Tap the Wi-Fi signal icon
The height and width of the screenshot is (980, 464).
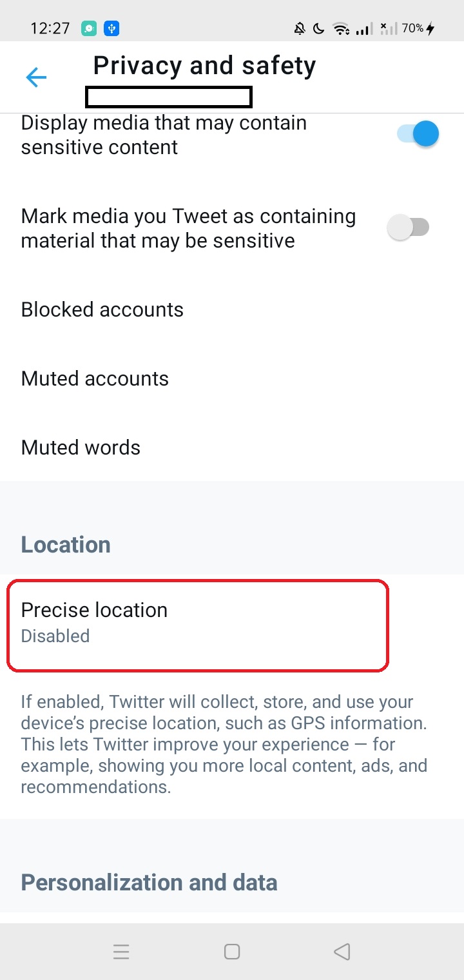pos(340,28)
